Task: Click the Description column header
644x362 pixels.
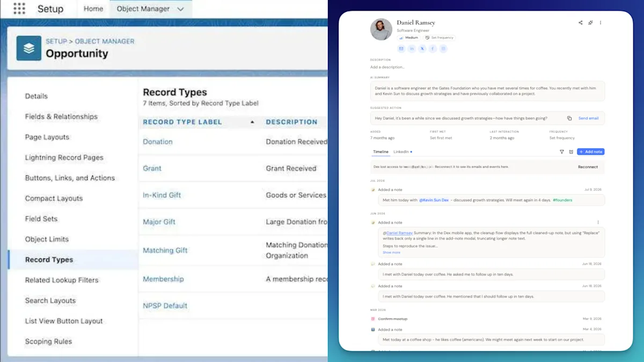Action: [x=291, y=122]
